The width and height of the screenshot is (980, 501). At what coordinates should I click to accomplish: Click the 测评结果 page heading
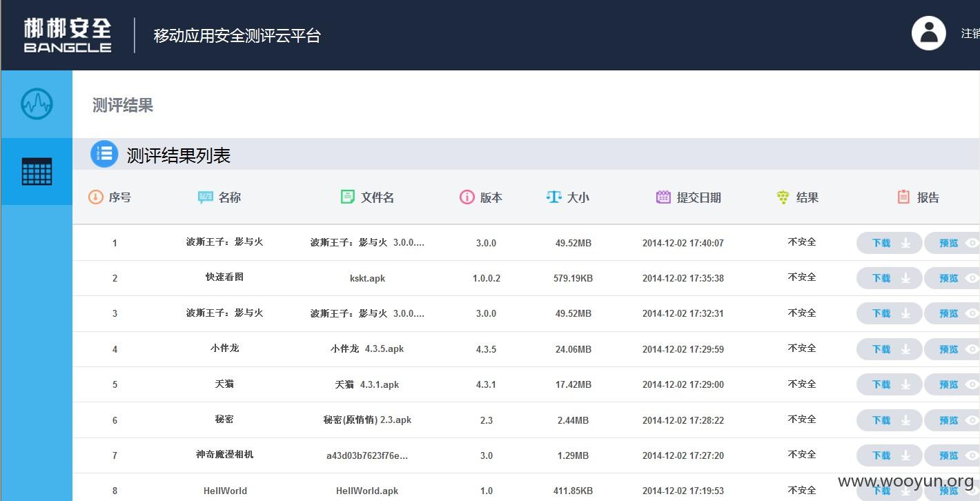tap(123, 106)
